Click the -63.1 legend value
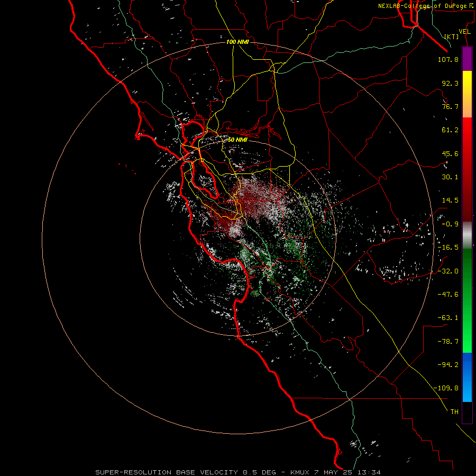Image resolution: width=476 pixels, height=476 pixels. [448, 318]
